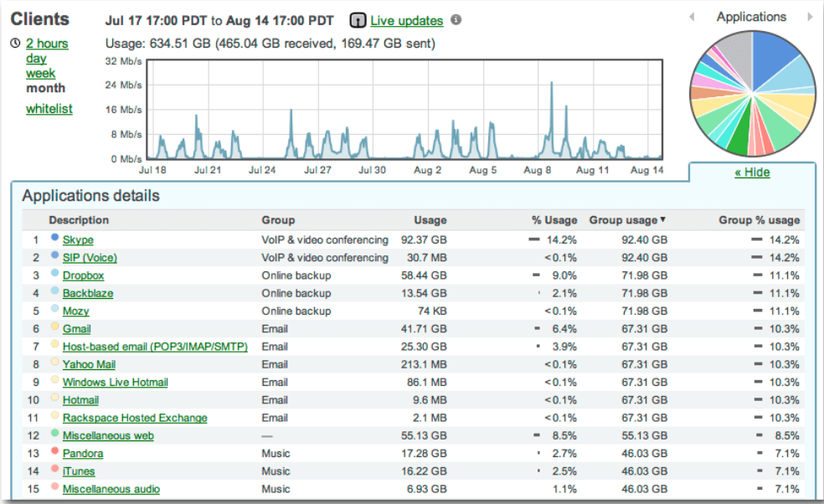Sort table by Group % usage column
Screen dimensions: 824x504
760,220
